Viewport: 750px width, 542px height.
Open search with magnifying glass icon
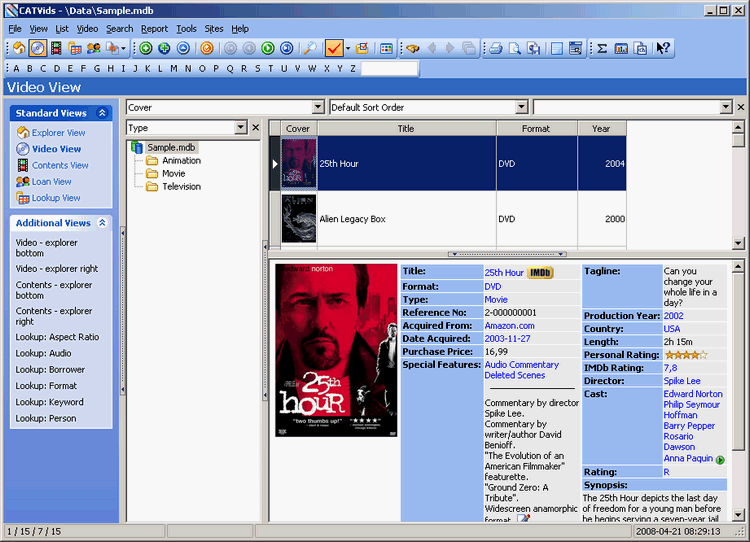[x=310, y=48]
